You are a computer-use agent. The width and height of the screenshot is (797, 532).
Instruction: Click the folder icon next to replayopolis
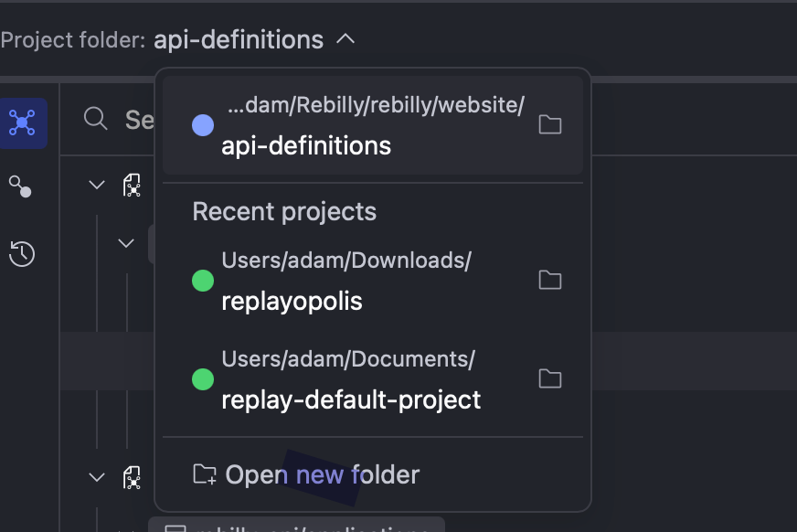(x=549, y=280)
